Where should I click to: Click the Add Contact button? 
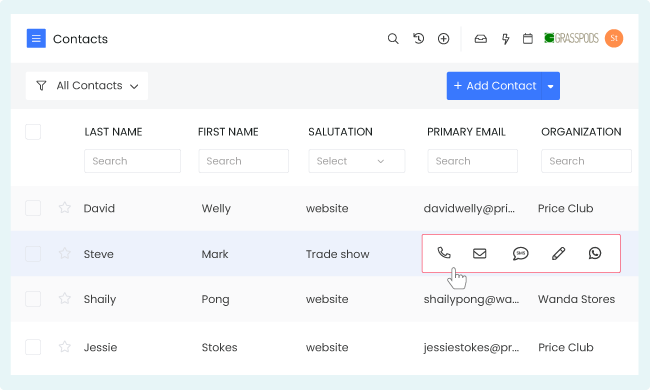click(494, 86)
